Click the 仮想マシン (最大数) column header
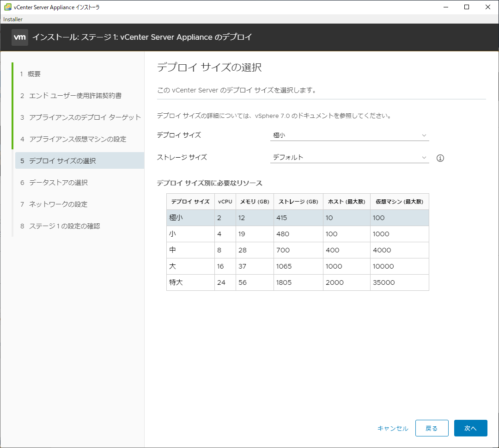Image resolution: width=499 pixels, height=448 pixels. pyautogui.click(x=399, y=202)
